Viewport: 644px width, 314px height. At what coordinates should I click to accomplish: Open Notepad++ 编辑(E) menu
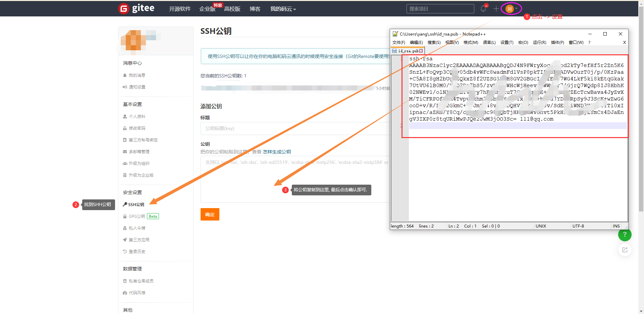click(416, 43)
